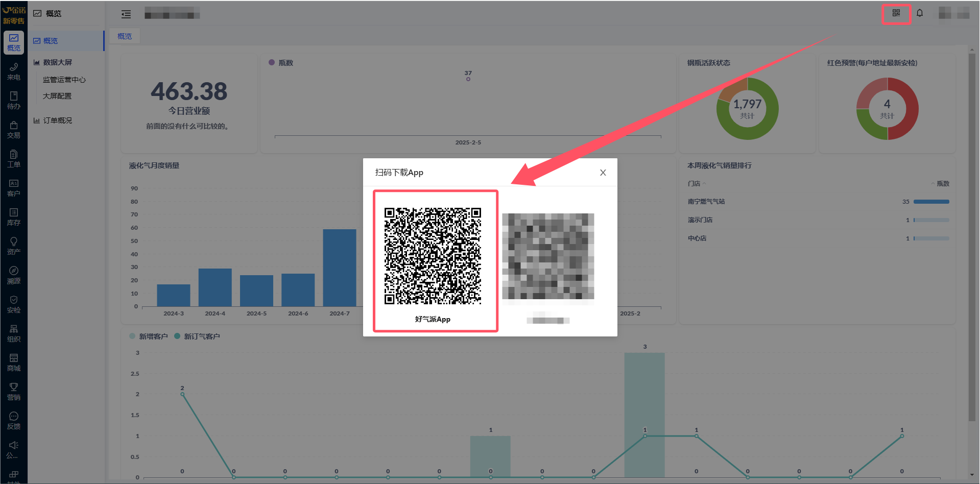Open 监管运营中心 menu item
This screenshot has height=484, width=980.
pos(64,80)
